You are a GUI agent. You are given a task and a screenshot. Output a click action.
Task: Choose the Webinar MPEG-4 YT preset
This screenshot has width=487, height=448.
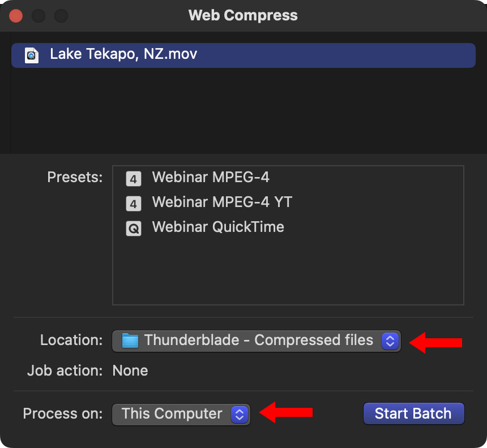(222, 202)
